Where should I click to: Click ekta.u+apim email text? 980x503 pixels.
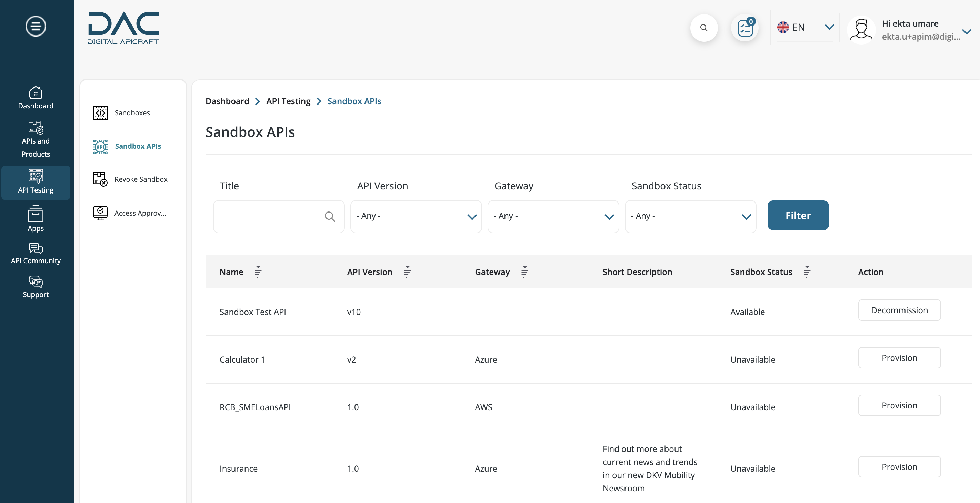[x=921, y=37]
